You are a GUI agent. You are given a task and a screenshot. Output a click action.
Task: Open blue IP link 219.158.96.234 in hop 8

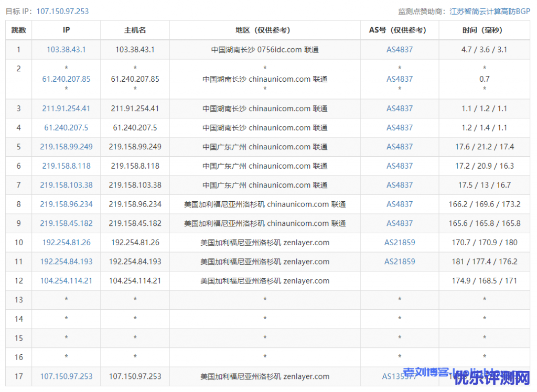pos(66,204)
